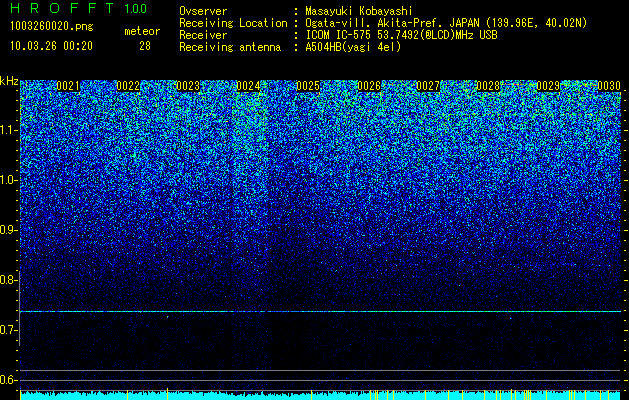Click the kHz axis unit label
This screenshot has width=629, height=400.
pyautogui.click(x=9, y=81)
